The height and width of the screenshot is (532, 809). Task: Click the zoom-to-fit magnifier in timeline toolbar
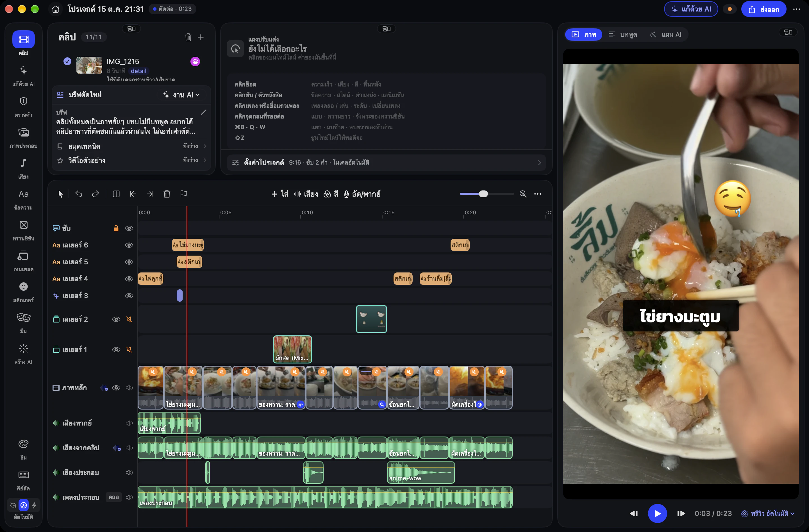pos(523,194)
